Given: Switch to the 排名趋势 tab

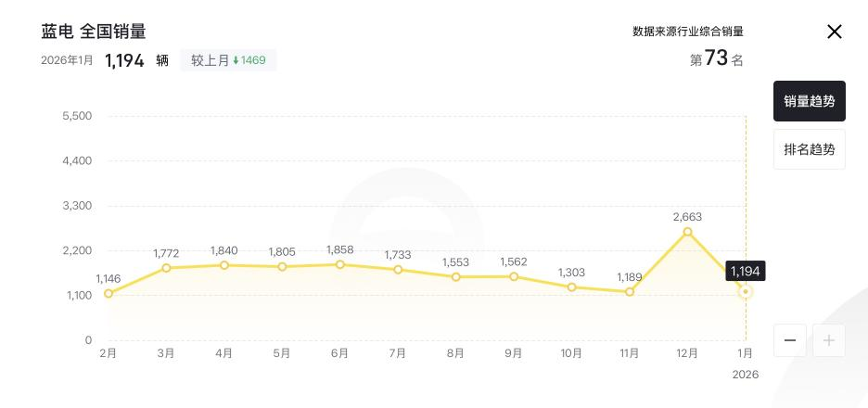Looking at the screenshot, I should pos(809,149).
